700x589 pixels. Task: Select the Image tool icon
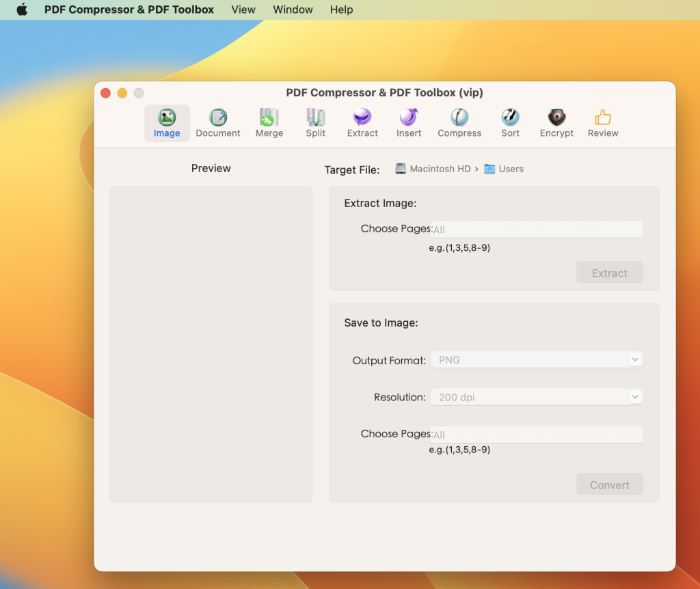[167, 118]
